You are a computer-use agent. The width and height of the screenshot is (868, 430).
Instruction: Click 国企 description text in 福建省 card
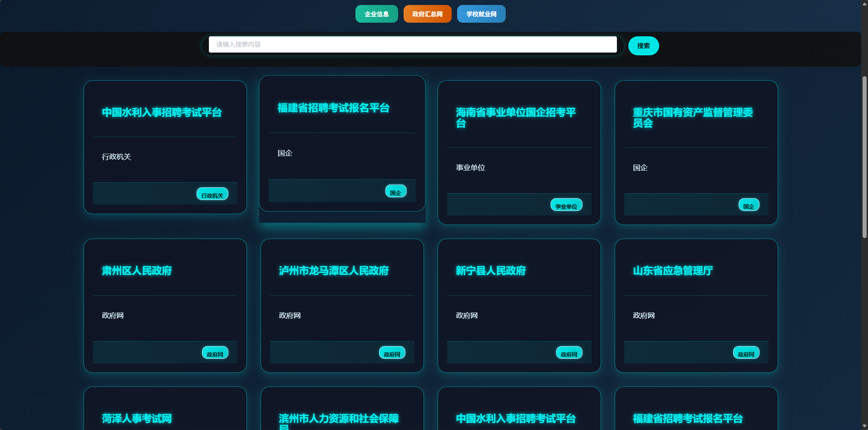(x=285, y=153)
